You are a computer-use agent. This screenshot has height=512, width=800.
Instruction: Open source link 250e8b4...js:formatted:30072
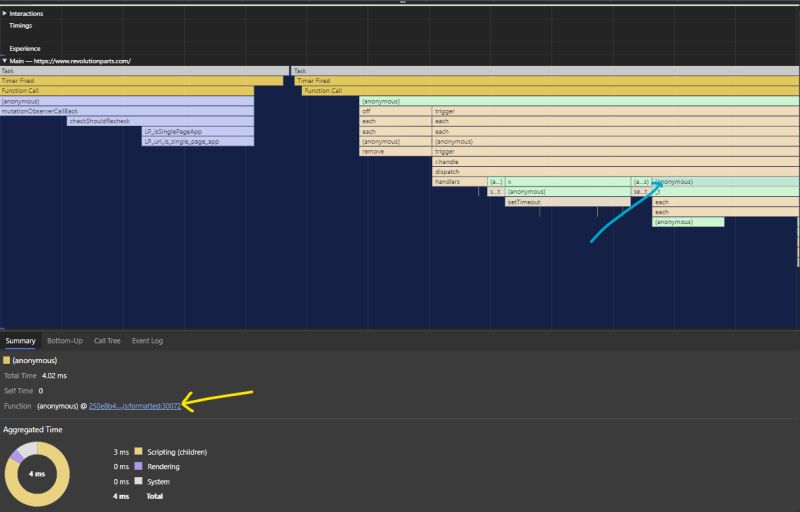[135, 406]
